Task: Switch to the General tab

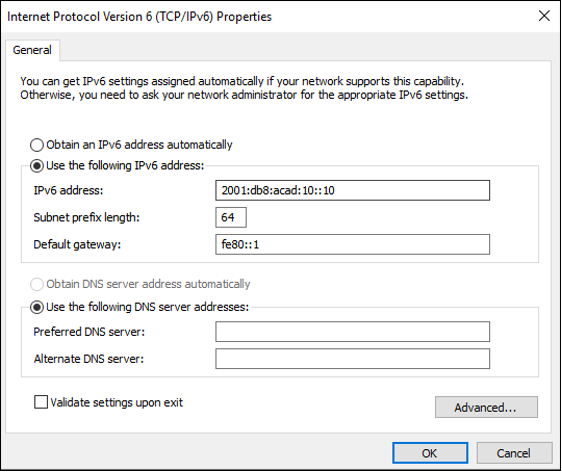Action: point(32,50)
